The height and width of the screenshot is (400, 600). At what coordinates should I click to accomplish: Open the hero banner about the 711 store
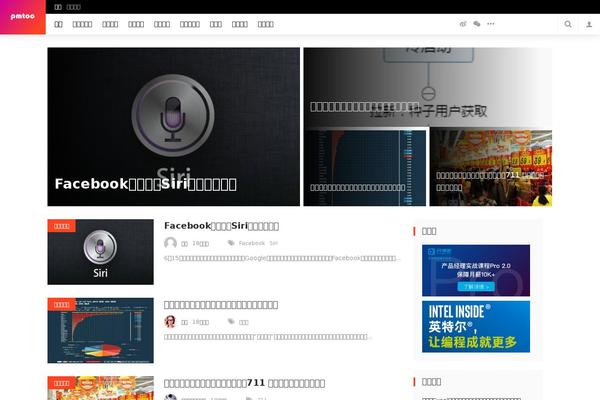point(491,168)
